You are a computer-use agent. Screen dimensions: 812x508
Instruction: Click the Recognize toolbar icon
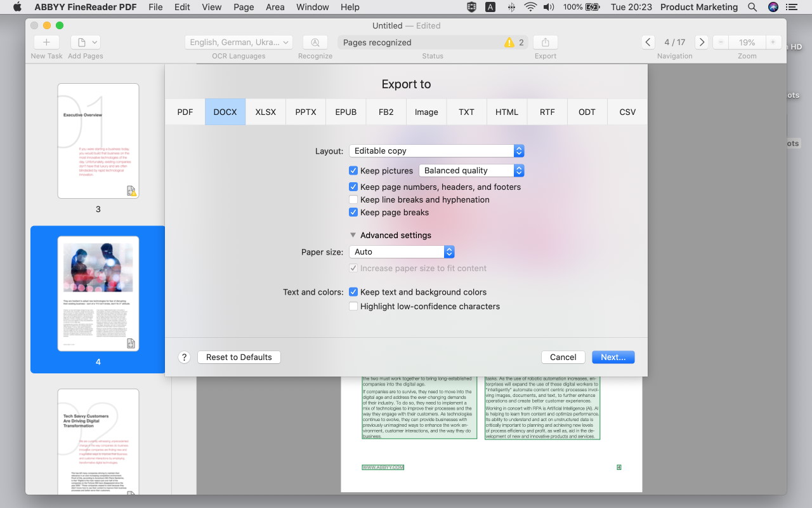(x=315, y=43)
